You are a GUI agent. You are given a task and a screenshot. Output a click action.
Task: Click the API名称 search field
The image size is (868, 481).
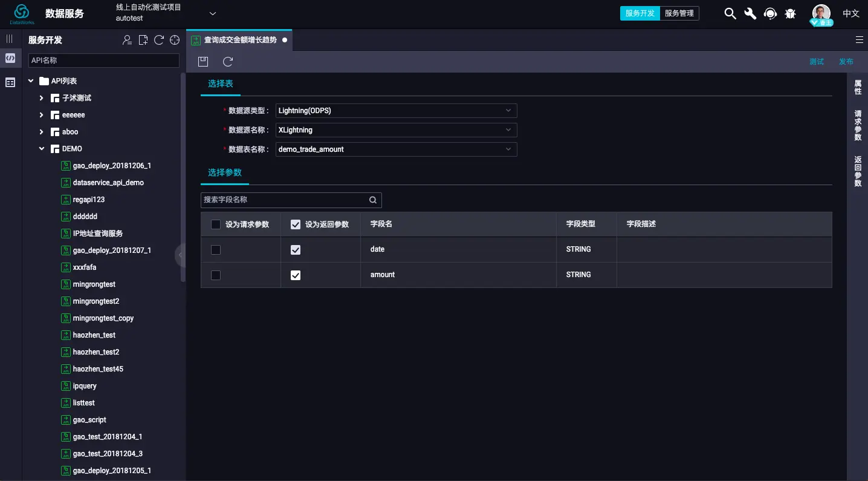104,61
